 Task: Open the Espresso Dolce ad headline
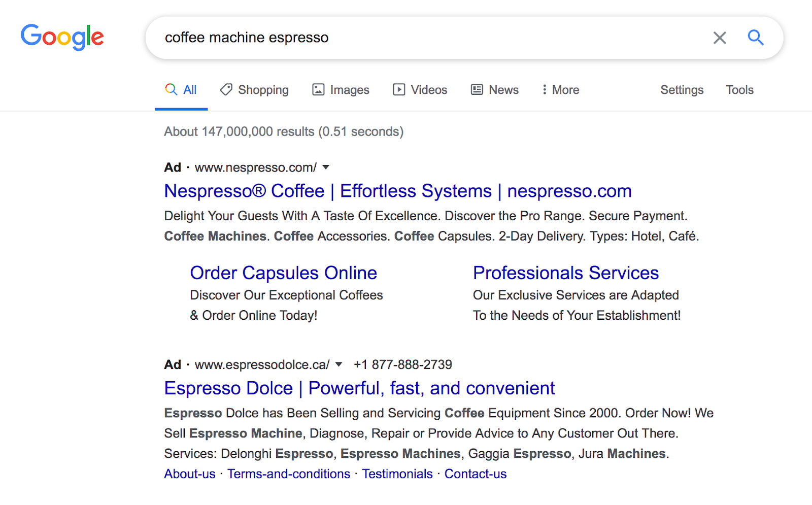(x=359, y=388)
